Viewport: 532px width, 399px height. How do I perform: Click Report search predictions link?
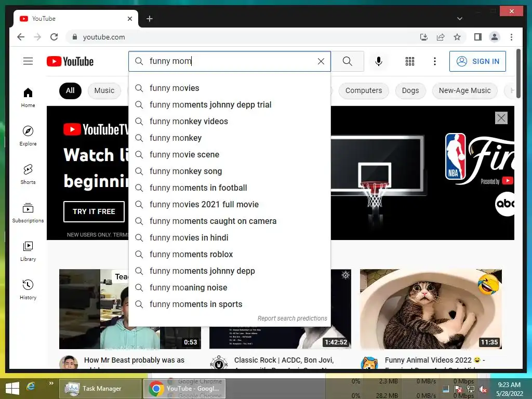click(x=292, y=318)
